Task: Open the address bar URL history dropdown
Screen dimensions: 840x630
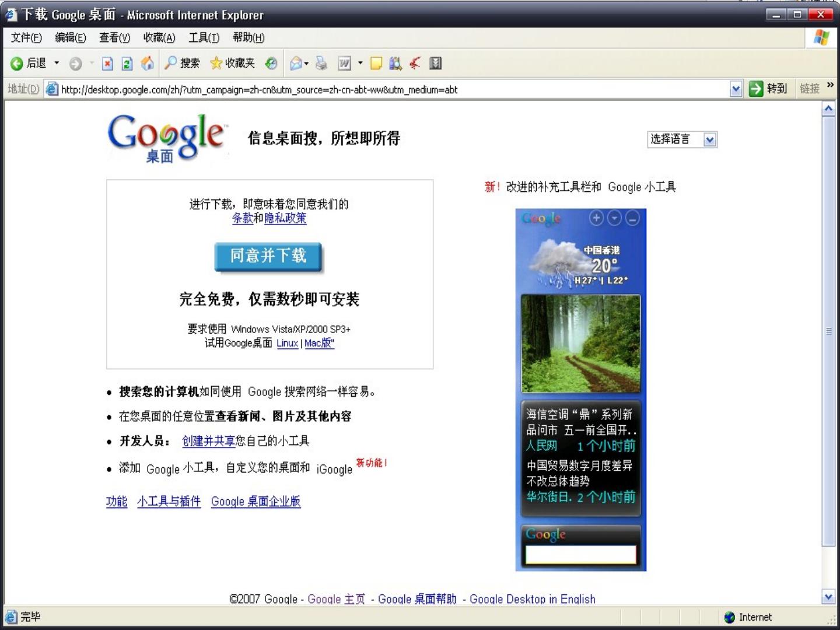Action: [736, 89]
